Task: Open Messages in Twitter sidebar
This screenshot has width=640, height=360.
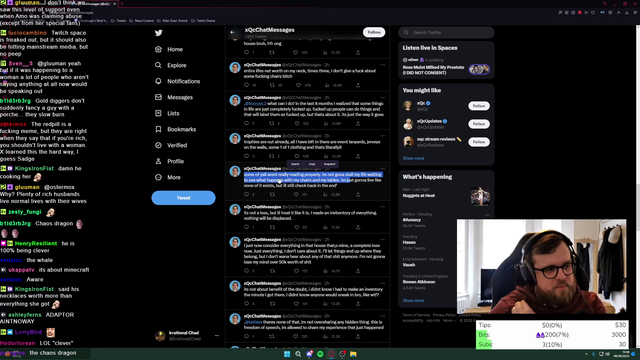Action: [174, 97]
